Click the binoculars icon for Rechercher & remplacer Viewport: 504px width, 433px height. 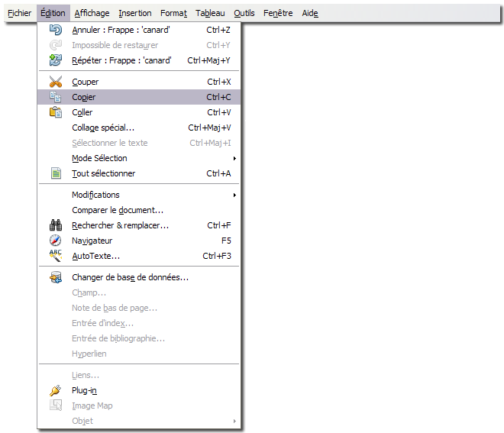(56, 225)
